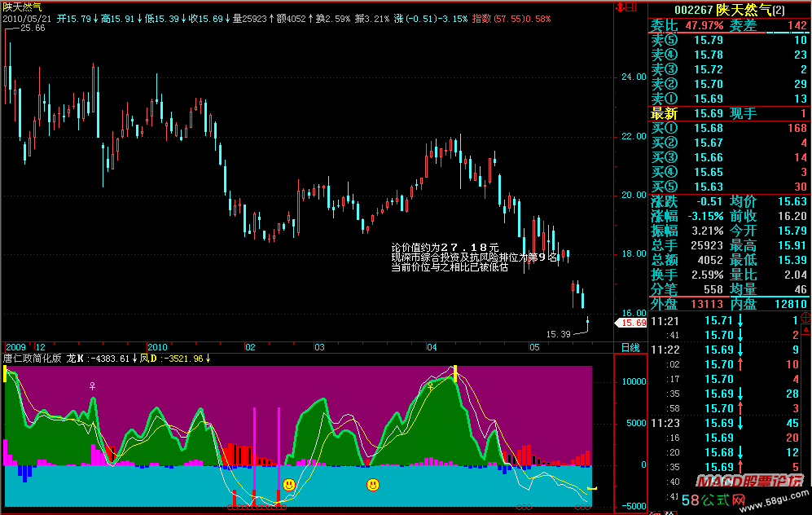Select the yellow bar marker at indicator's left edge
The width and height of the screenshot is (812, 515).
(5, 374)
